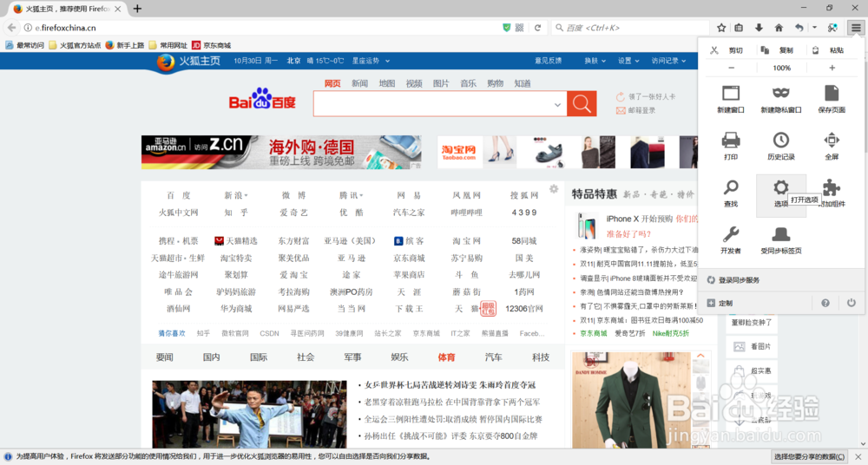Viewport: 868px width, 465px height.
Task: Open the Amazon z.cn banner ad
Action: [281, 152]
